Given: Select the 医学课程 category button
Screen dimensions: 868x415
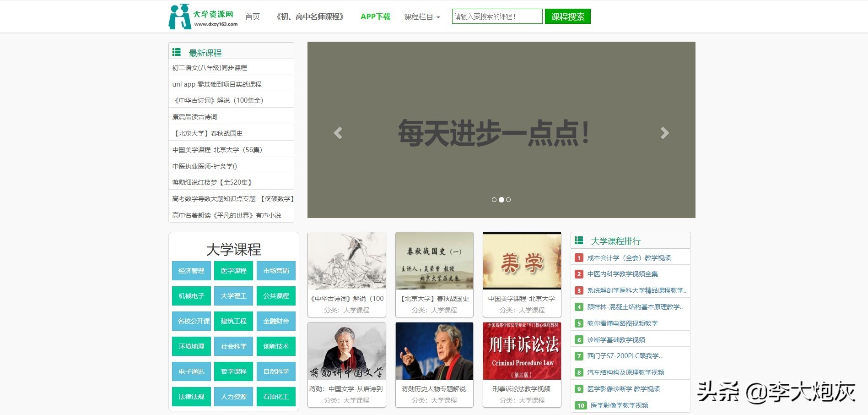Looking at the screenshot, I should click(233, 271).
